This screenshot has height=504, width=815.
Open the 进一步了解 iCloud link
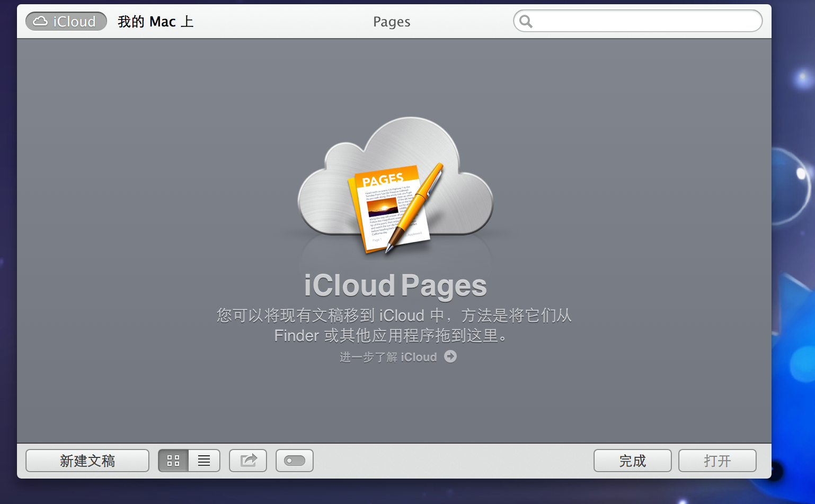388,357
